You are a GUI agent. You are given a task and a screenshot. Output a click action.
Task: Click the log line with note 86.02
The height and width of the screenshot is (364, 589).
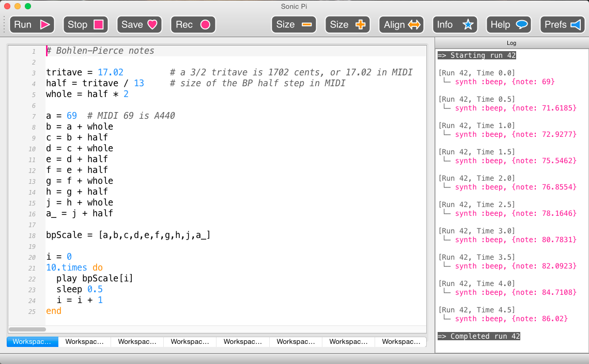coord(512,319)
